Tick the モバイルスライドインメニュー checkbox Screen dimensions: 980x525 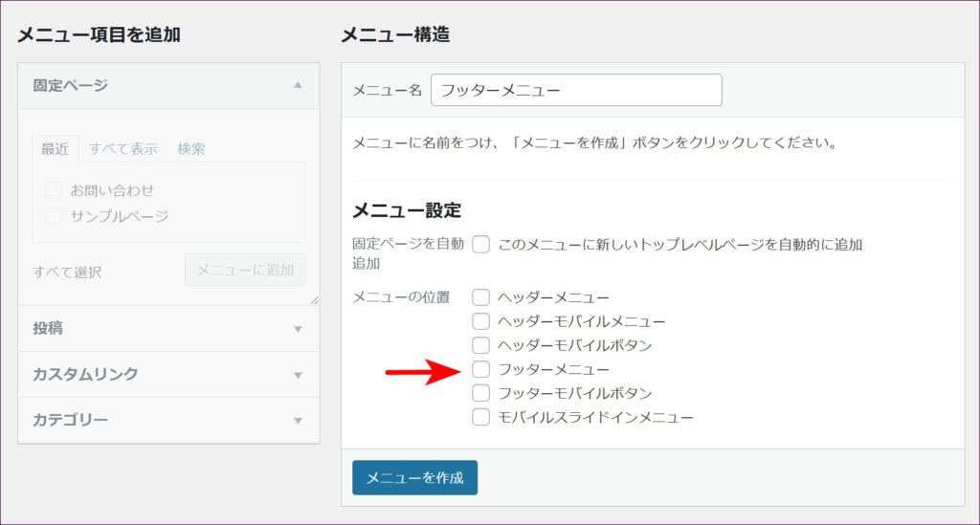481,417
